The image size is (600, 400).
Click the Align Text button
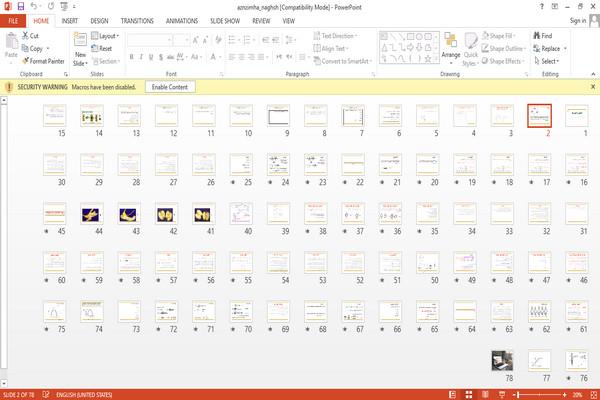(331, 48)
